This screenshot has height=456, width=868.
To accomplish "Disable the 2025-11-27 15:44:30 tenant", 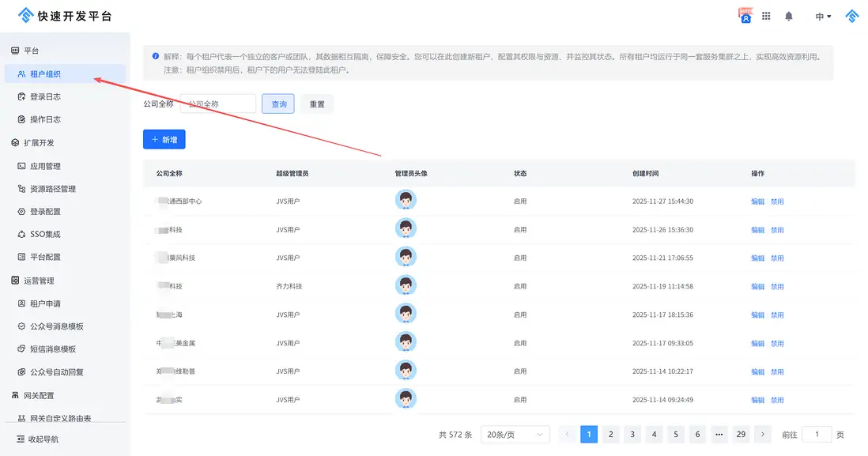I will 777,202.
